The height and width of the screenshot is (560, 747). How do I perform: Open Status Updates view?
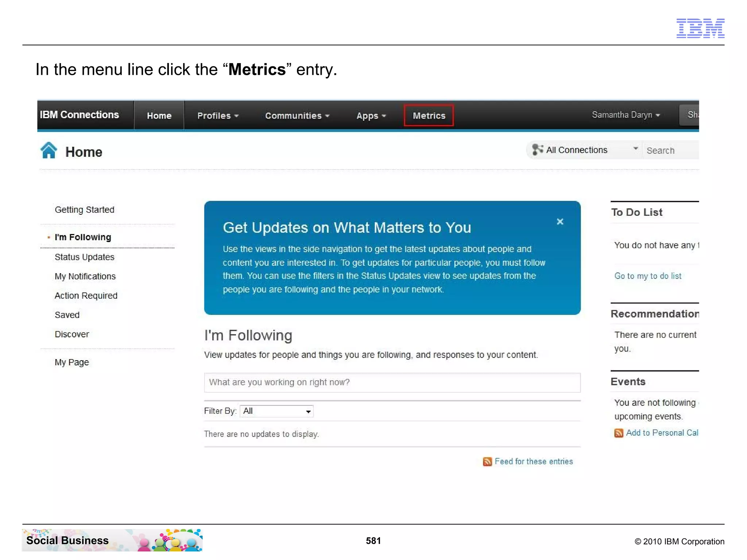coord(85,257)
